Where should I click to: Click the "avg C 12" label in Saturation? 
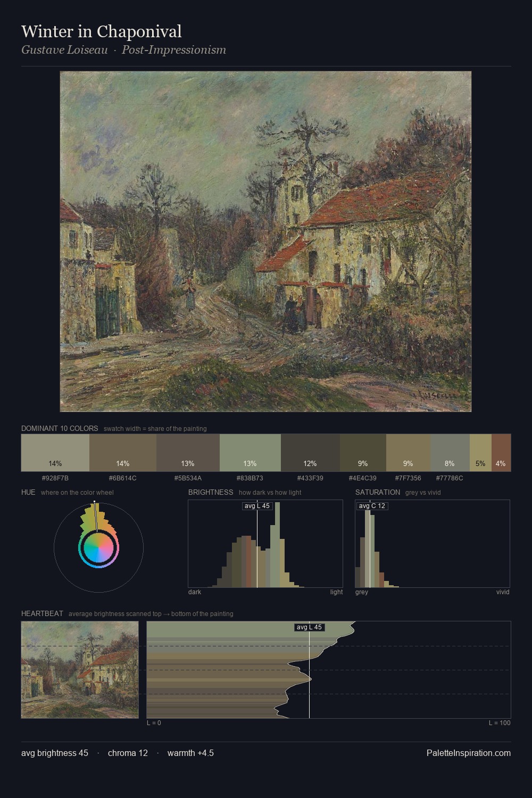(372, 506)
